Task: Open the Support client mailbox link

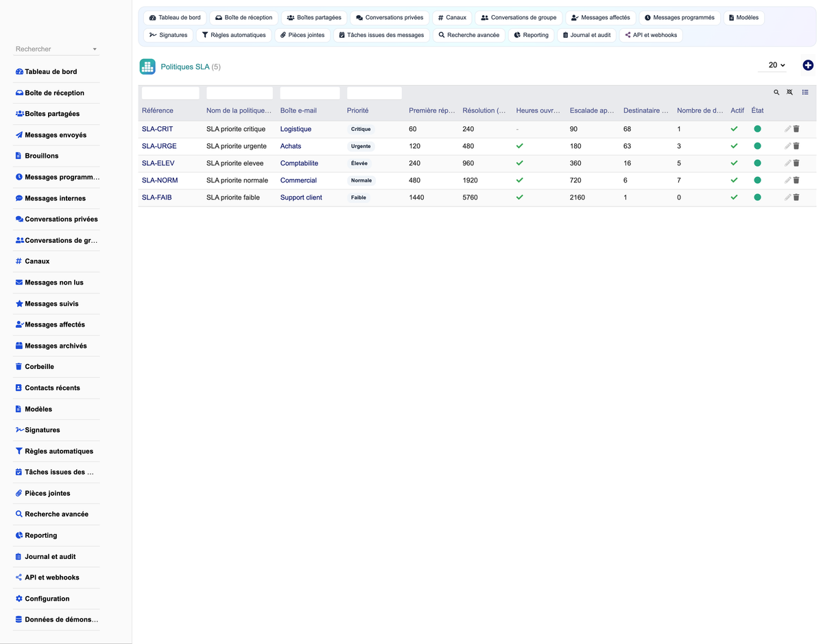Action: tap(301, 198)
